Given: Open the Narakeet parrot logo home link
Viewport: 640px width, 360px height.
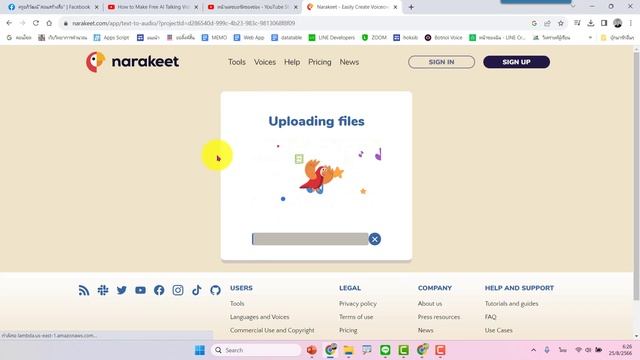Looking at the screenshot, I should pyautogui.click(x=133, y=62).
